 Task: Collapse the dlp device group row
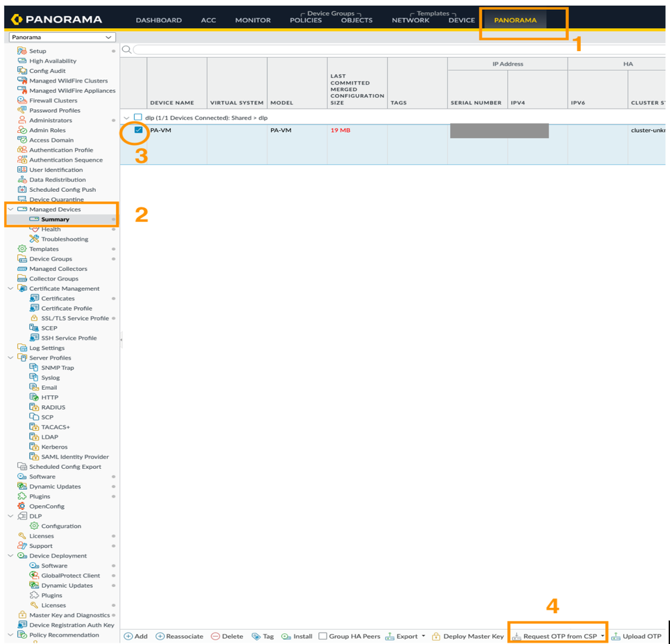tap(127, 118)
